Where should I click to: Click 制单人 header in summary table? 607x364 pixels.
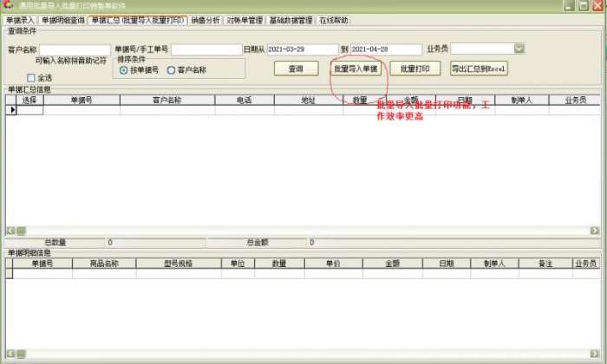(x=521, y=100)
